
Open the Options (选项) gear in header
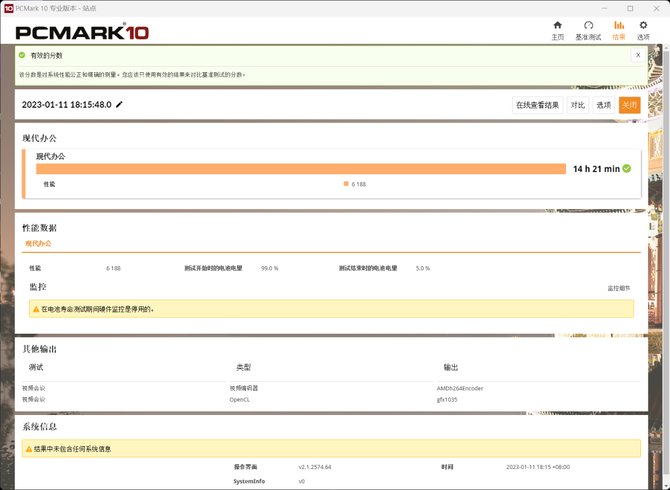[x=643, y=31]
